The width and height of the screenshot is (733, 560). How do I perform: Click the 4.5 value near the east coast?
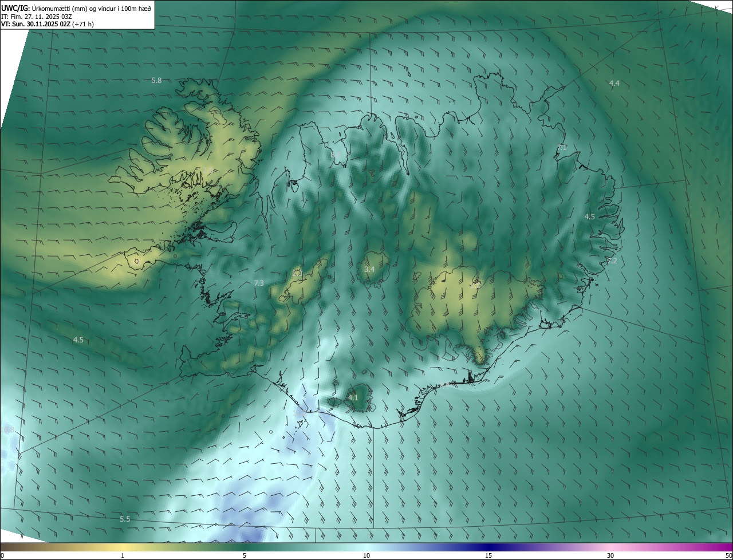(x=589, y=216)
